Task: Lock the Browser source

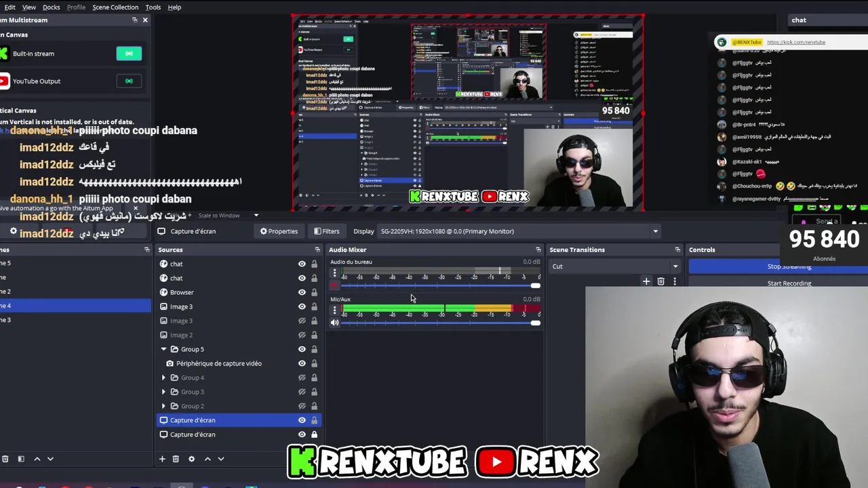Action: tap(314, 292)
